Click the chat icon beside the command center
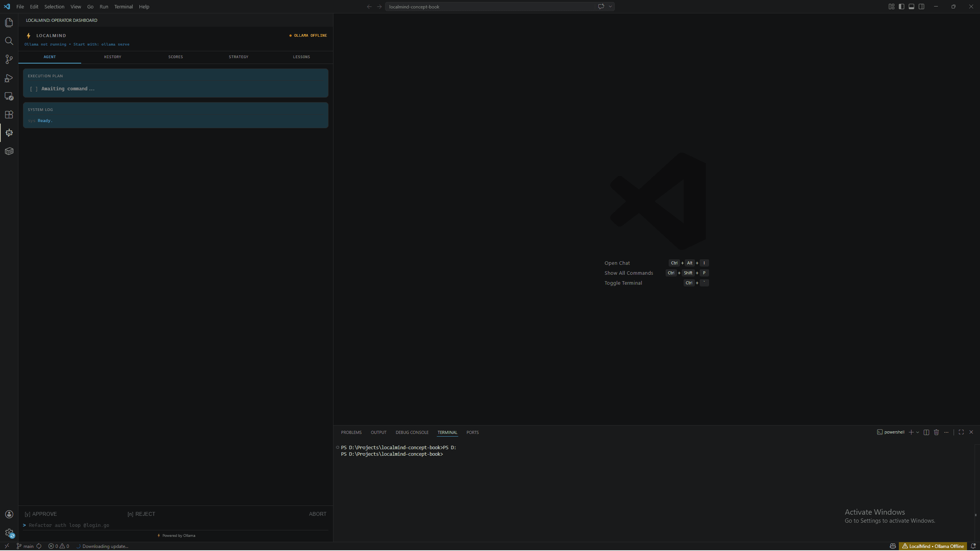 pos(601,7)
